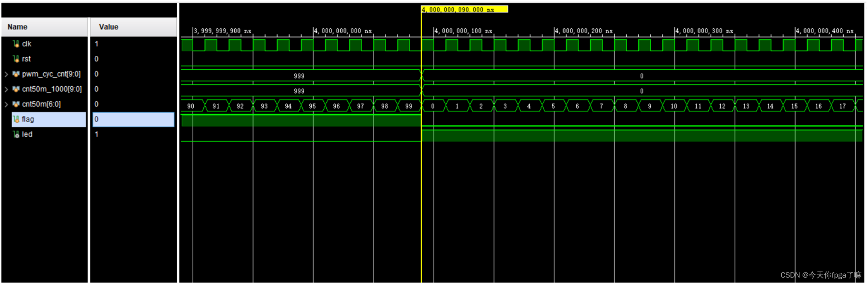Click the 4,000,000,400 ns ruler mark
The width and height of the screenshot is (868, 283).
825,31
